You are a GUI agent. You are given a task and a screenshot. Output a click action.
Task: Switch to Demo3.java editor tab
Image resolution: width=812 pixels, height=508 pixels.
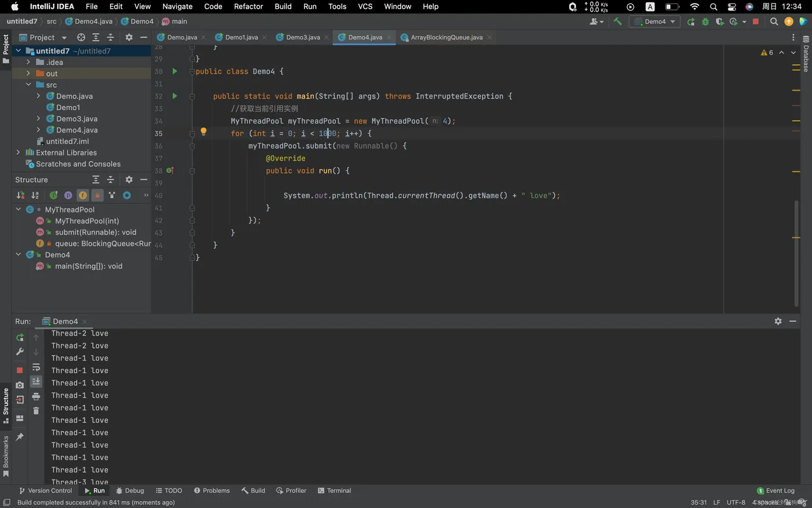(x=303, y=37)
